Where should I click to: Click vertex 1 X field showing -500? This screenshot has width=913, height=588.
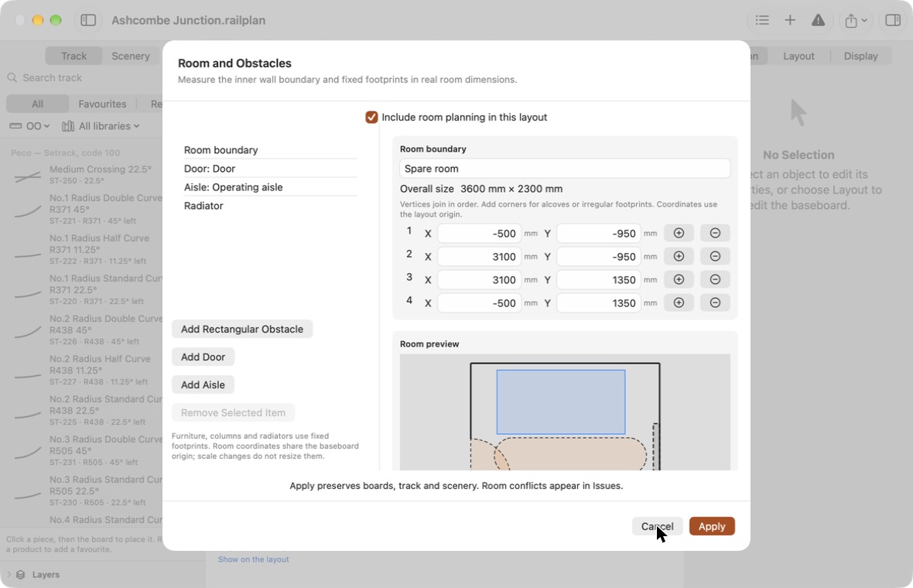(479, 234)
